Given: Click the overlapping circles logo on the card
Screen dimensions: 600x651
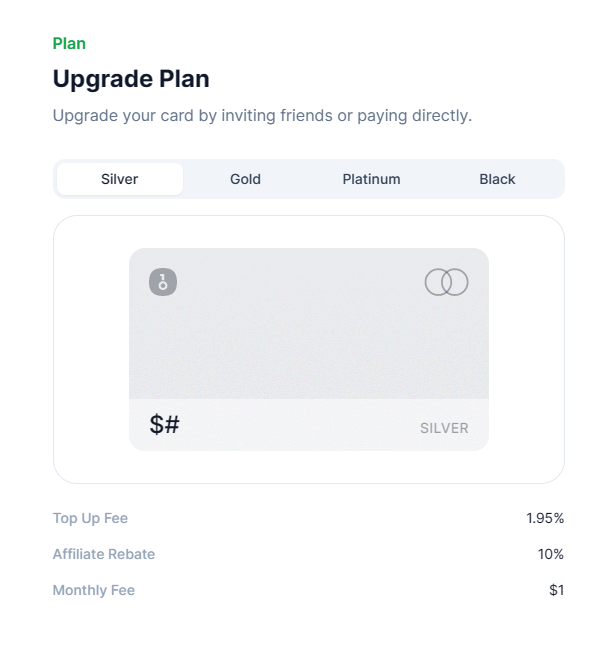Looking at the screenshot, I should tap(446, 282).
